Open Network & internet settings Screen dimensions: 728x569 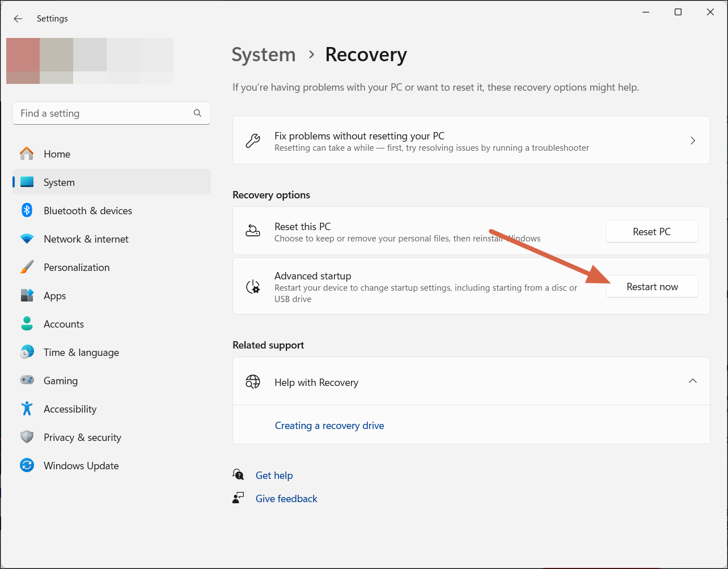pyautogui.click(x=86, y=239)
